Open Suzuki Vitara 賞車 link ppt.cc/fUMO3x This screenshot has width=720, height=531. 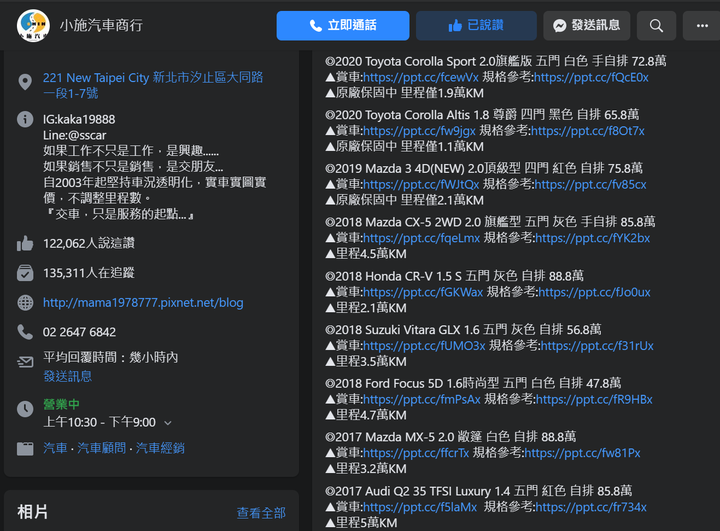[x=424, y=346]
